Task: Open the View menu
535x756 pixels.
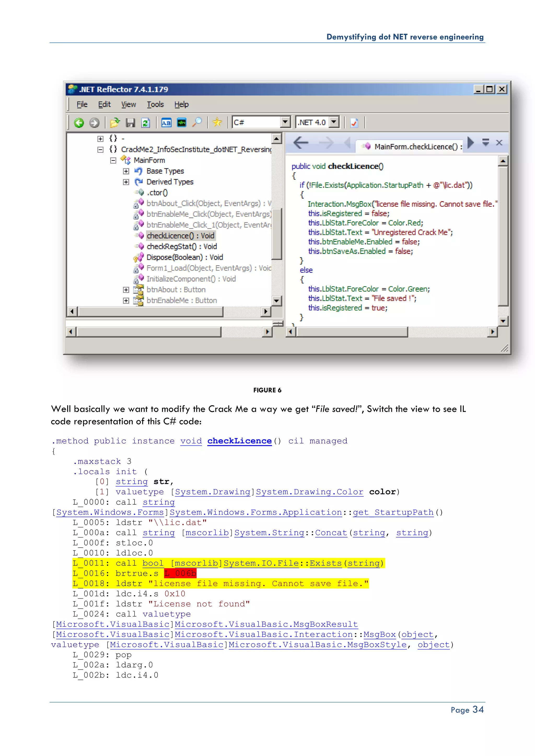Action: click(x=129, y=104)
